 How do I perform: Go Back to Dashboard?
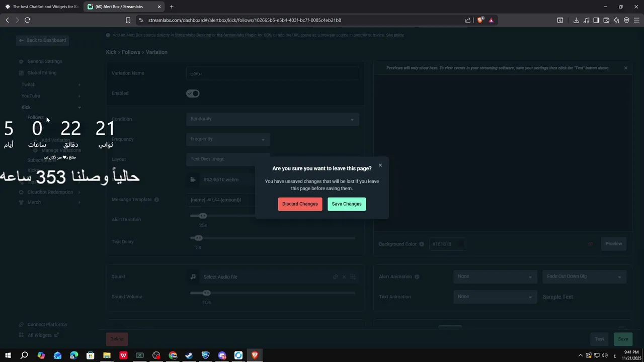tap(42, 40)
